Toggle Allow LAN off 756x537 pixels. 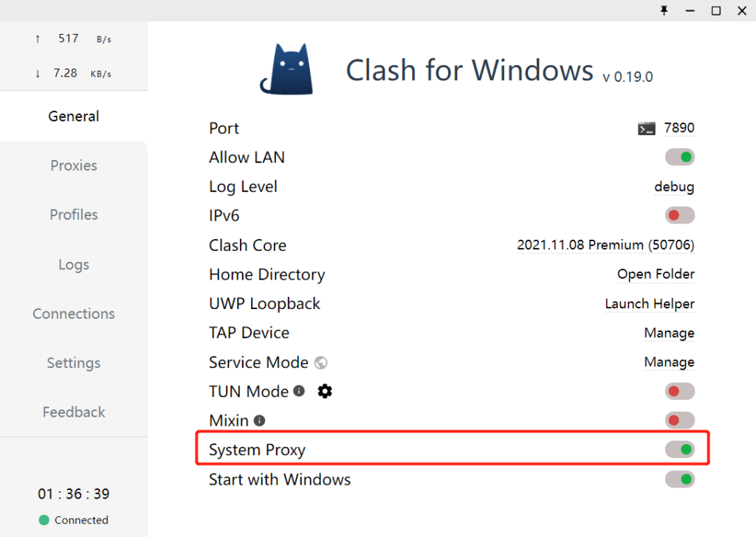[679, 157]
